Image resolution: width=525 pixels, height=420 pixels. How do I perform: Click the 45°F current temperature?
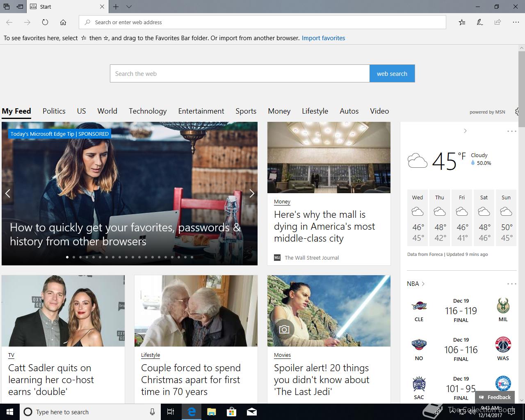[449, 161]
